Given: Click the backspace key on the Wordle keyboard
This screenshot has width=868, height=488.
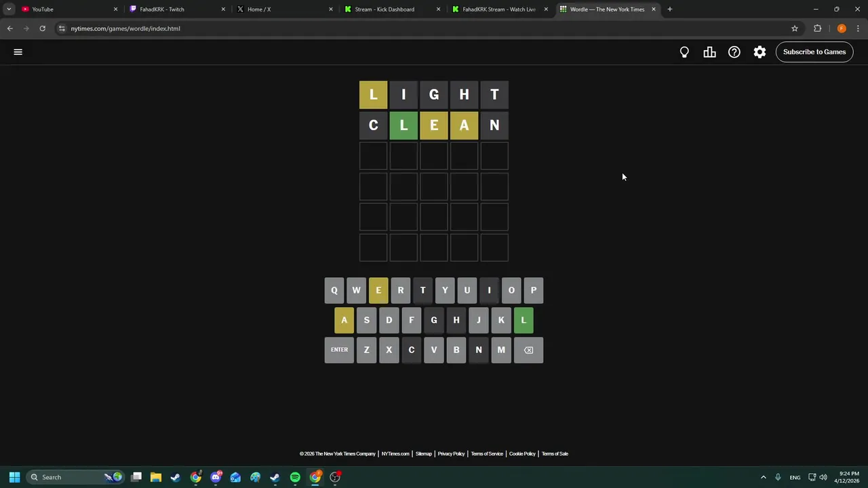Looking at the screenshot, I should (x=529, y=350).
